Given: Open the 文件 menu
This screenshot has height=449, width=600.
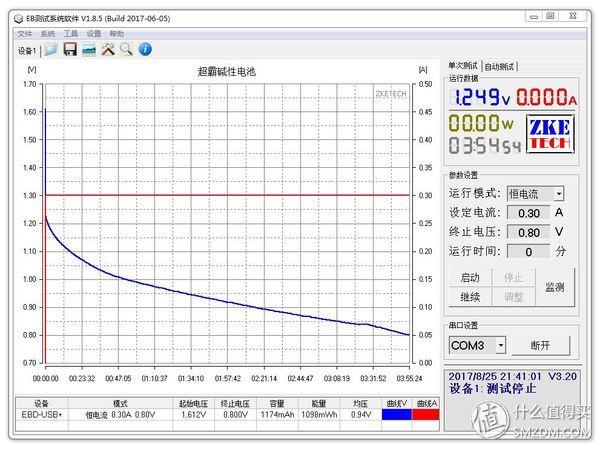Looking at the screenshot, I should (x=25, y=33).
